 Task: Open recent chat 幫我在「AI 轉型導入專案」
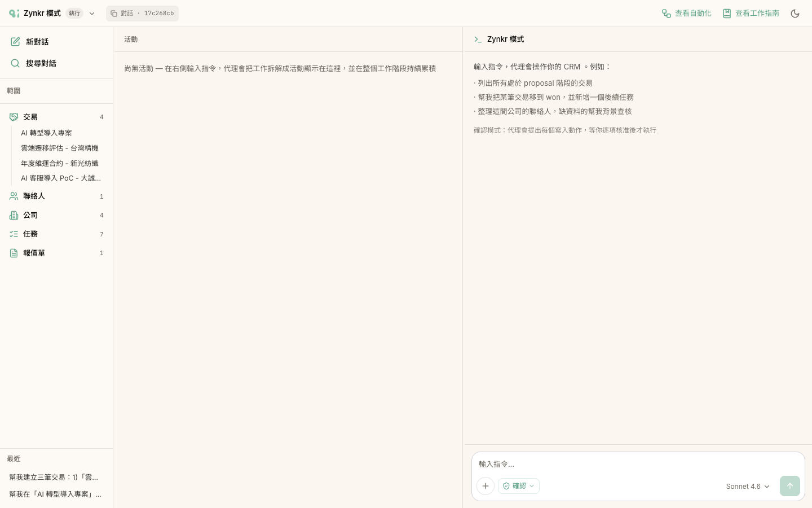[x=56, y=494]
